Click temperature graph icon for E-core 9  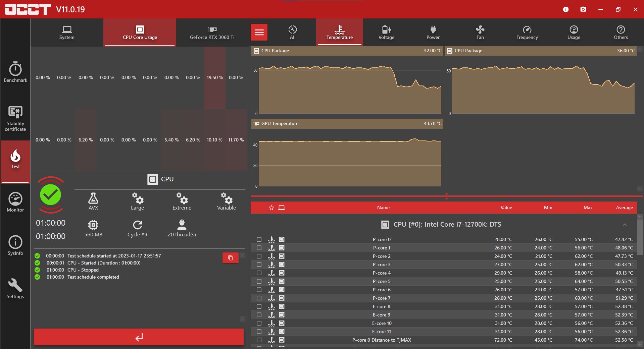[x=271, y=315]
